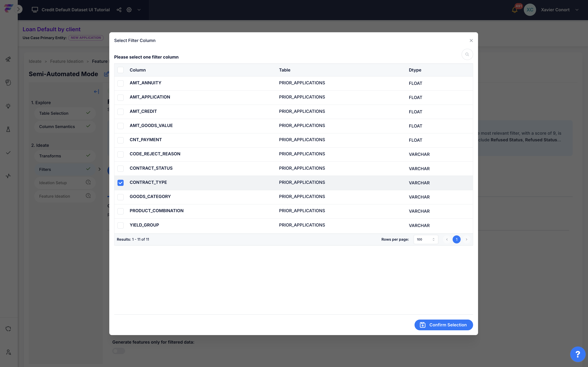
Task: Click the Confirm Selection button
Action: pyautogui.click(x=443, y=325)
